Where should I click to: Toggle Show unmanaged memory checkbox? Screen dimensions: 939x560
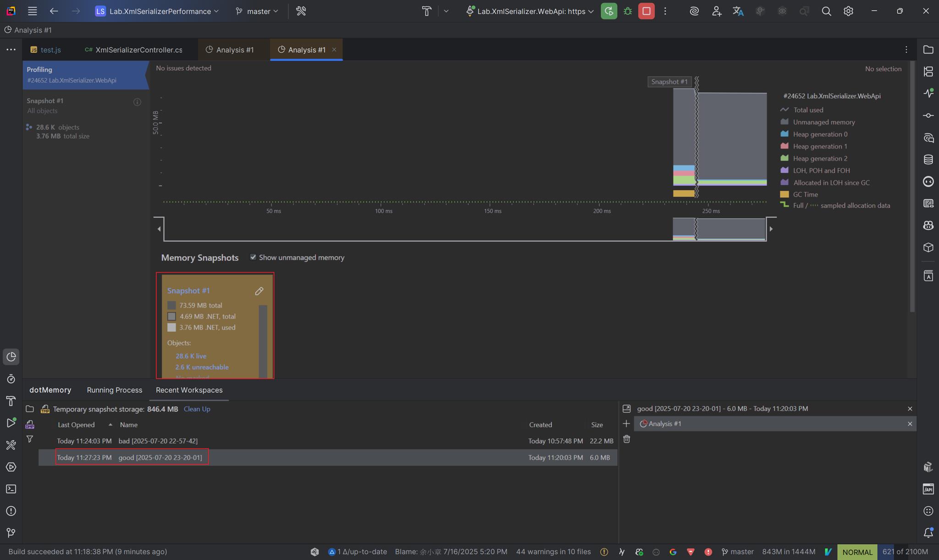[x=253, y=257]
